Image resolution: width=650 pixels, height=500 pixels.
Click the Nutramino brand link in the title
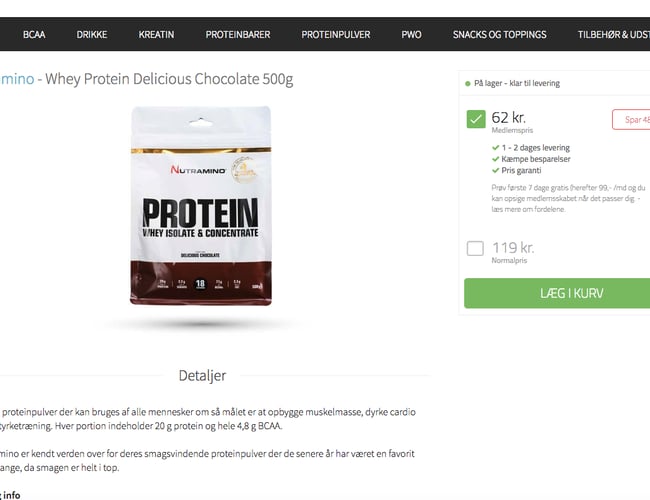16,80
